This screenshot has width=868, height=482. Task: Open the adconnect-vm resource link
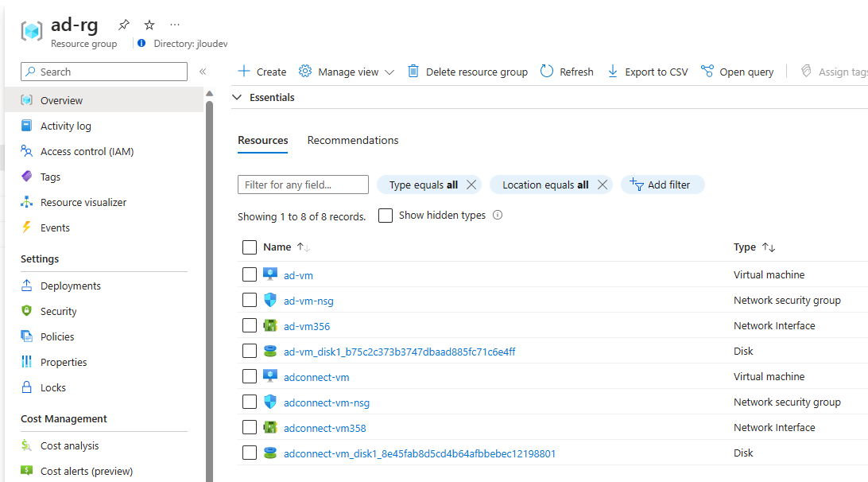316,377
